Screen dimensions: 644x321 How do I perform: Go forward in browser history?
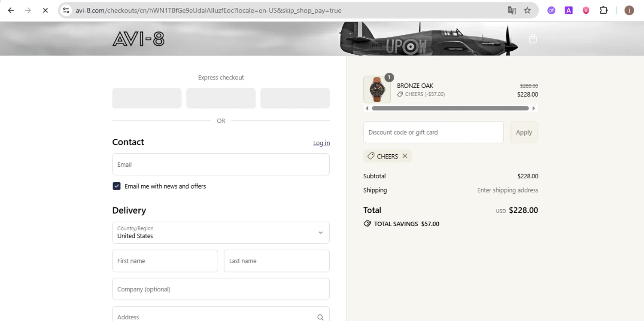coord(28,10)
